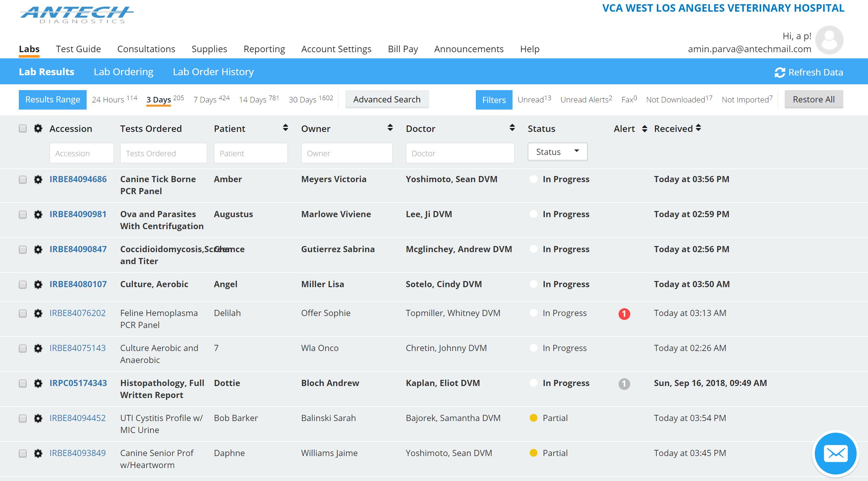868x481 pixels.
Task: Click the Tests Ordered filter input field
Action: [163, 153]
